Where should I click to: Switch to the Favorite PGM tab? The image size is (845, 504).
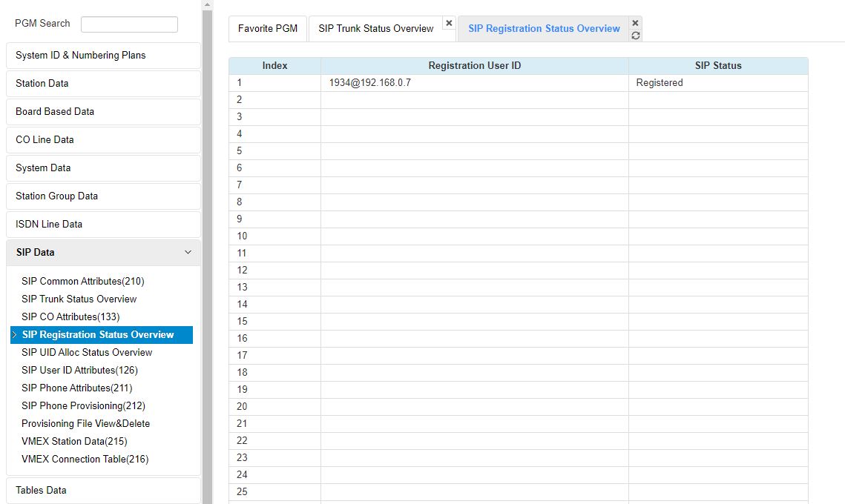pos(267,29)
